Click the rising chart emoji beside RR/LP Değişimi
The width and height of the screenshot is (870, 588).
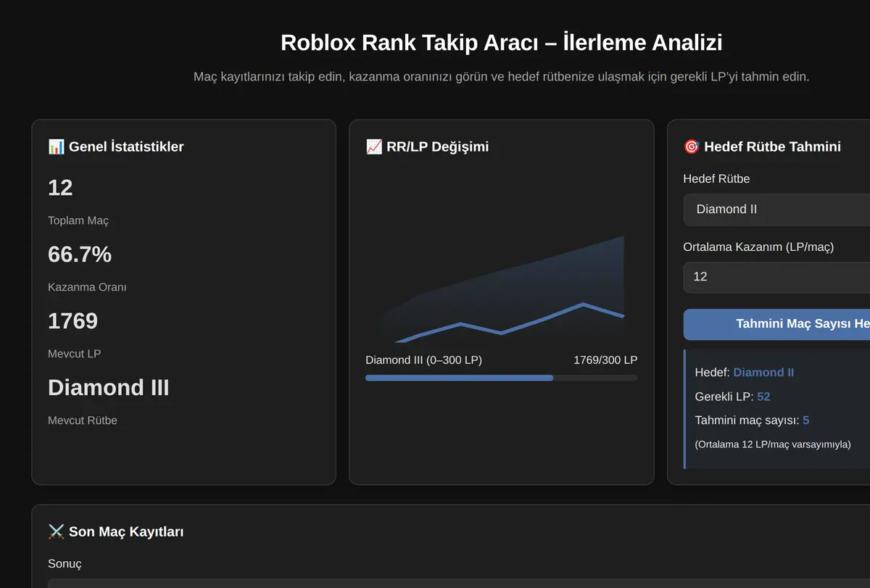click(x=374, y=146)
